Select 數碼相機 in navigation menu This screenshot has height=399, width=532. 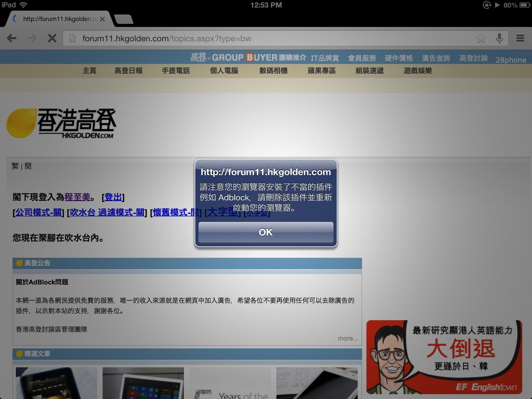click(x=273, y=70)
